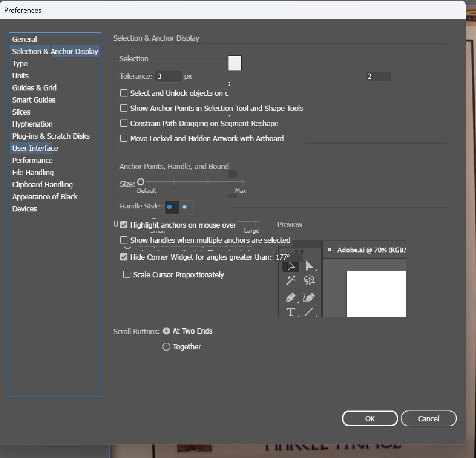
Task: Click the corner widget angle field 177°
Action: (288, 257)
